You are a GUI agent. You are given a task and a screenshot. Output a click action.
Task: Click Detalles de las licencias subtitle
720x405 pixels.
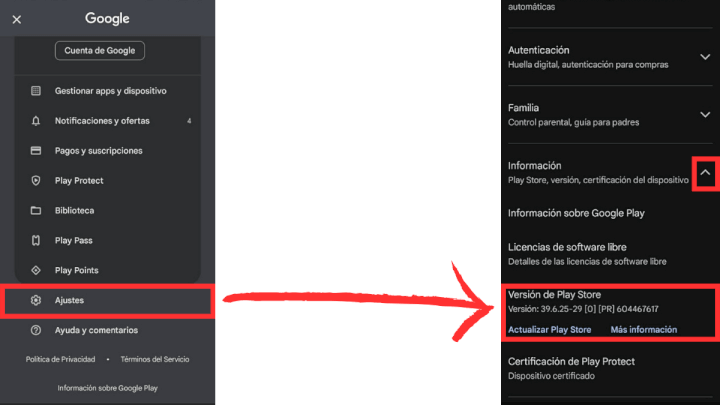coord(587,261)
